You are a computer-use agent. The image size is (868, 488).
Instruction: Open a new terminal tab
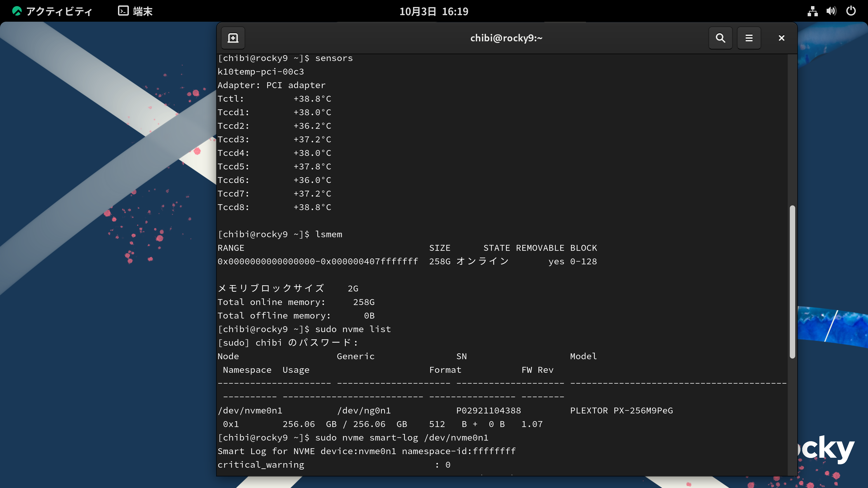pos(233,38)
